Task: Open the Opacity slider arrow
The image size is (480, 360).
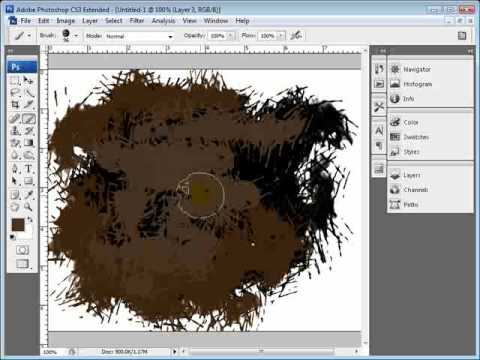Action: [x=231, y=36]
